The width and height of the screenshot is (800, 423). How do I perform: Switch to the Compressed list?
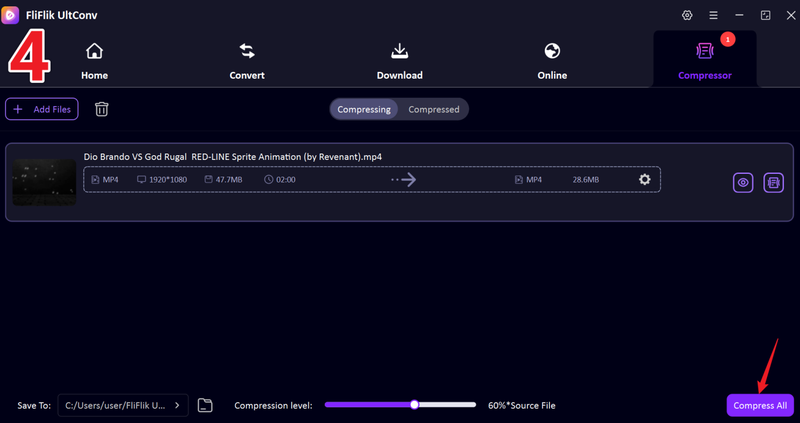(x=434, y=109)
